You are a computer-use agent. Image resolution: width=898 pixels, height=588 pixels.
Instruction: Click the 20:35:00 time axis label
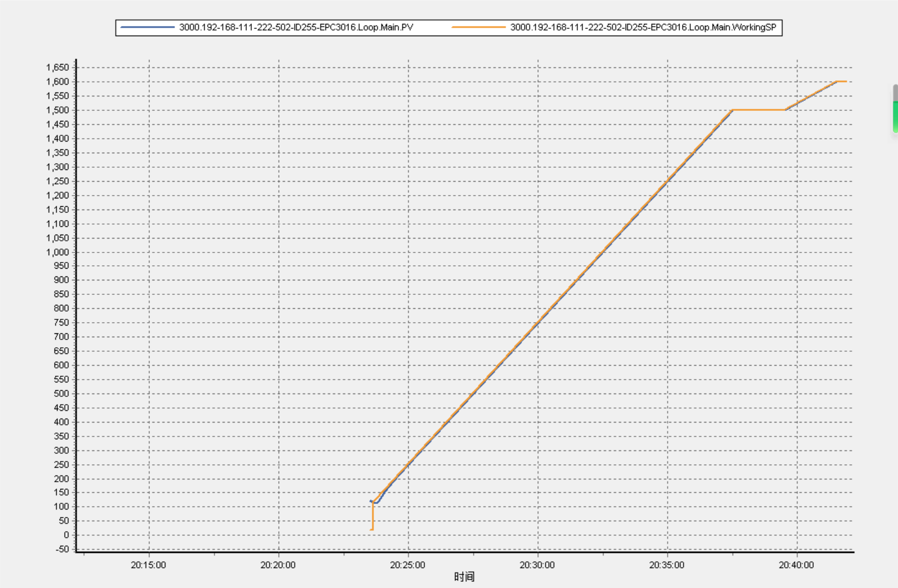667,565
